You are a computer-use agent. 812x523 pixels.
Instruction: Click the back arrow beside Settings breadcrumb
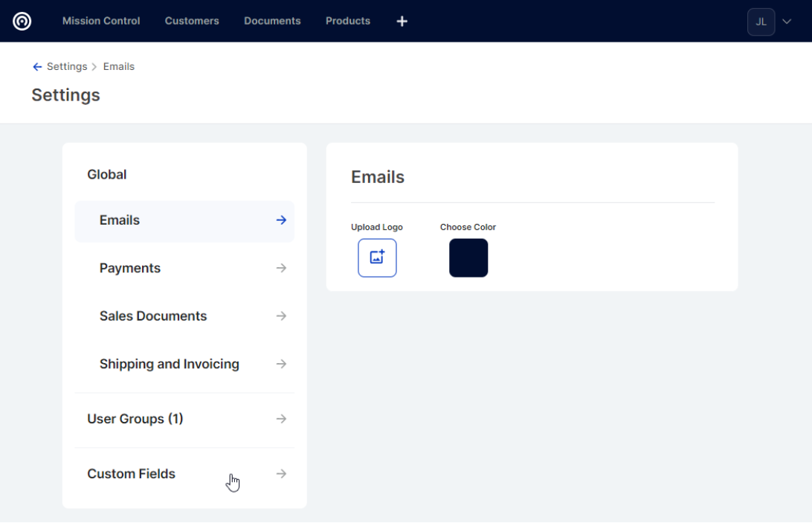pyautogui.click(x=37, y=67)
